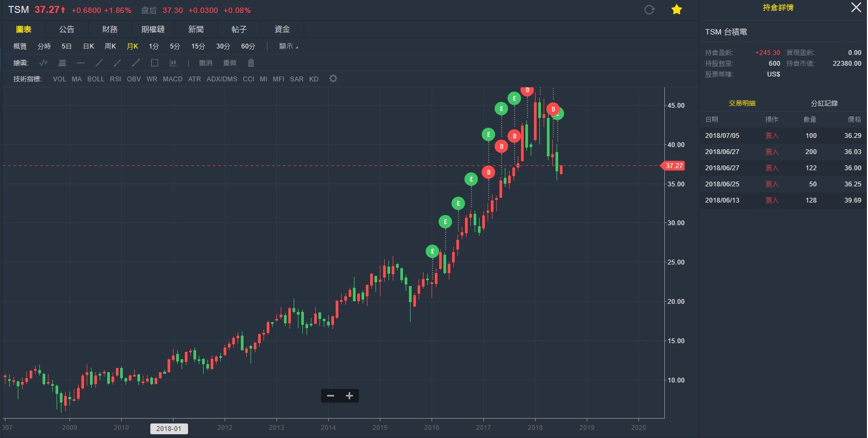
Task: Select the horizontal line drawing tool
Action: tap(81, 63)
